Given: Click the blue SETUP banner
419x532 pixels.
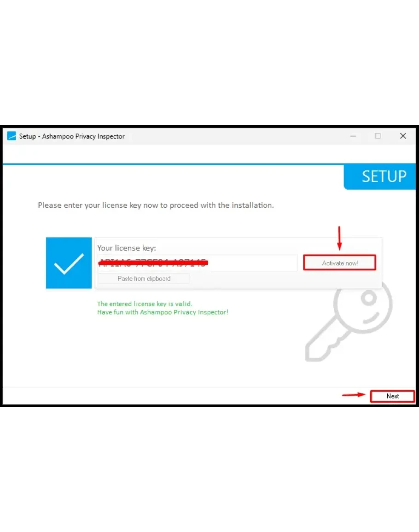Looking at the screenshot, I should [380, 177].
